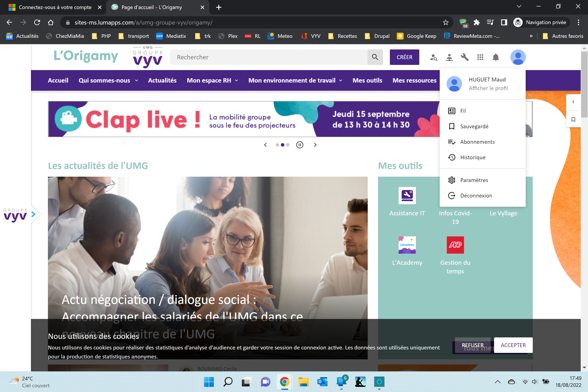Select the first carousel dot
Screen dimensions: 588x392
277,145
